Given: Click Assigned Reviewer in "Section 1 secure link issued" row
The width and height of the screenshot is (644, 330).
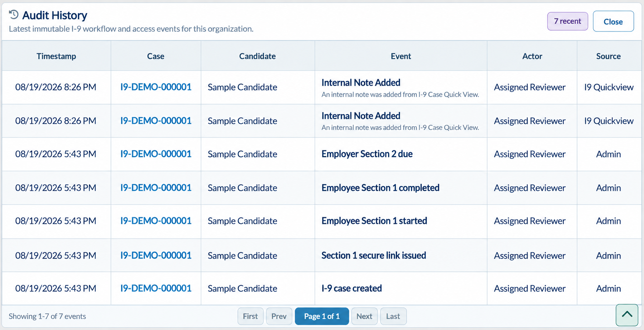Looking at the screenshot, I should tap(530, 255).
